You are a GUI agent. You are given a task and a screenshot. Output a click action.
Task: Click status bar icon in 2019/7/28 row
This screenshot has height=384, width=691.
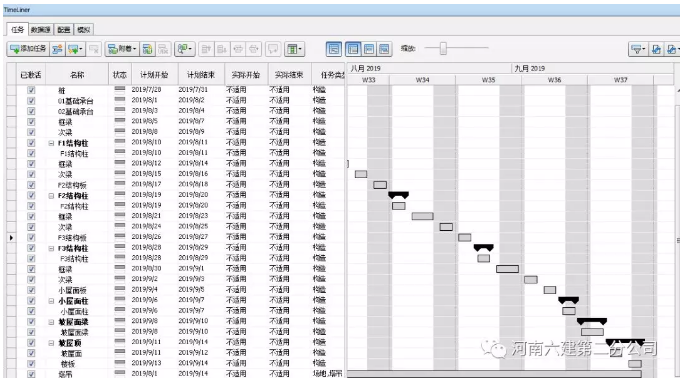pyautogui.click(x=119, y=89)
